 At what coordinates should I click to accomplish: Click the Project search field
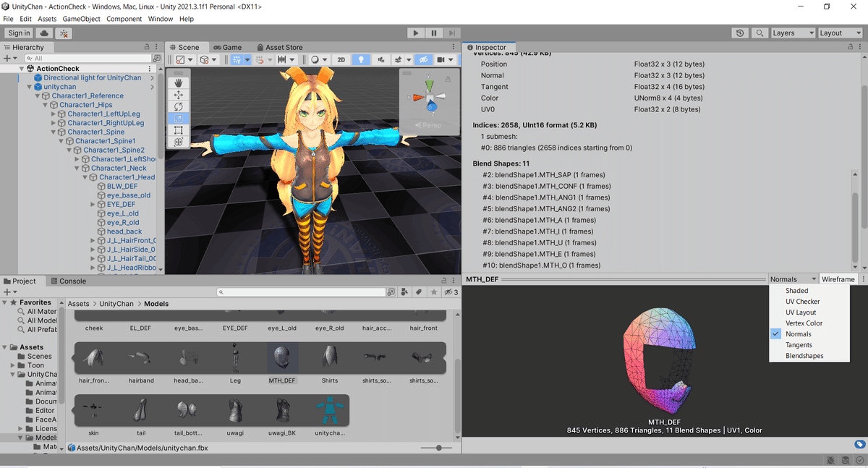[302, 292]
